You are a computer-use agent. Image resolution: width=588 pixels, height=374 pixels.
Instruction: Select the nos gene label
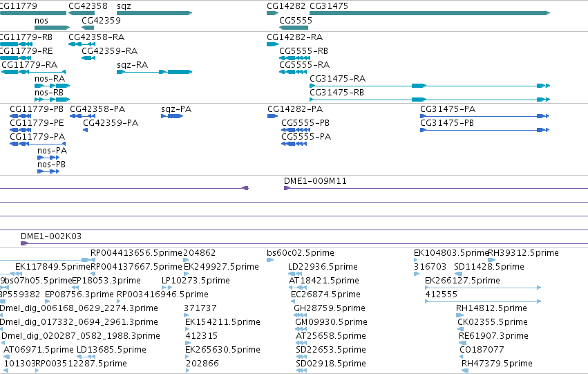pos(41,21)
